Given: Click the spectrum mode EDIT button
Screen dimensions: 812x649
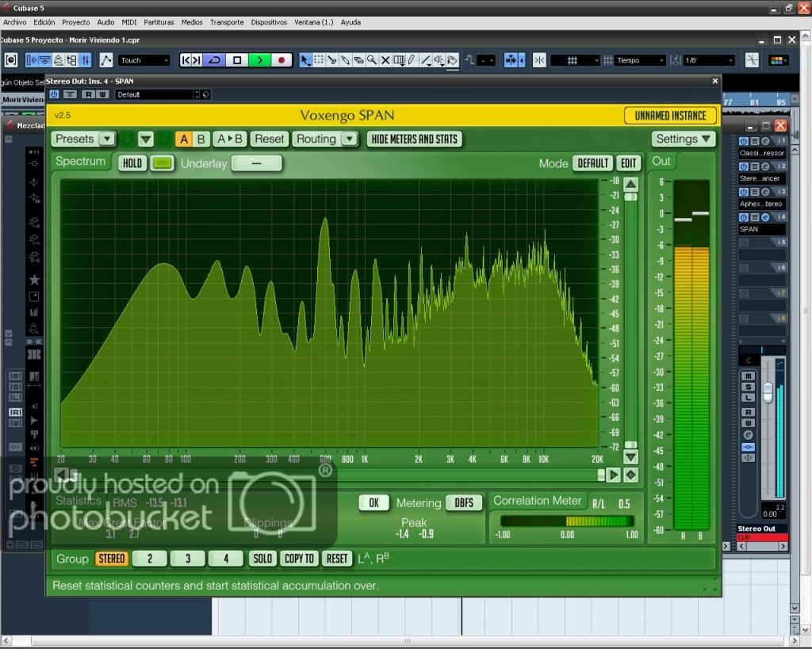Looking at the screenshot, I should click(x=629, y=163).
